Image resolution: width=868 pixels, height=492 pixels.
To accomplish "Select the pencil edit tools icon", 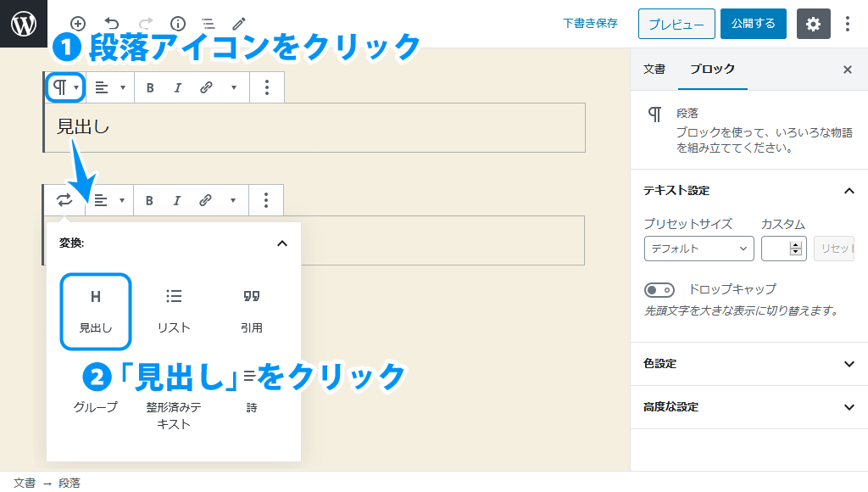I will (x=238, y=23).
